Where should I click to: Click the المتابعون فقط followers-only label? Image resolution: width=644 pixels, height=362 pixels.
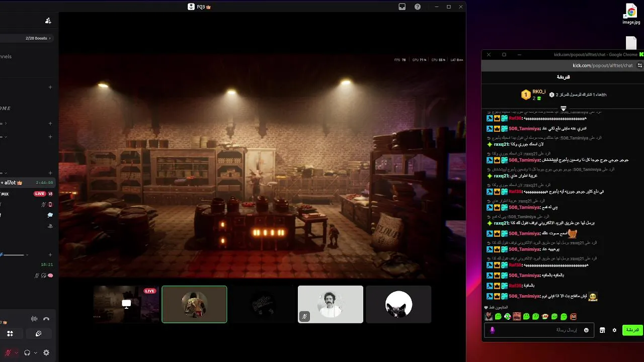click(499, 307)
